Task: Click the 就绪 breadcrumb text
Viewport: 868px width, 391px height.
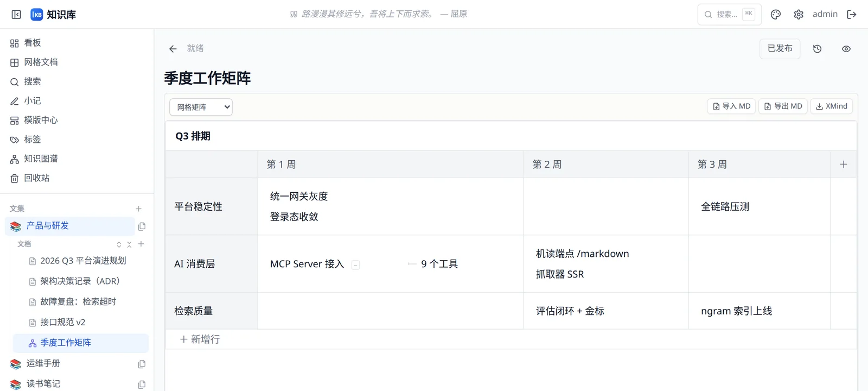Action: click(x=195, y=48)
